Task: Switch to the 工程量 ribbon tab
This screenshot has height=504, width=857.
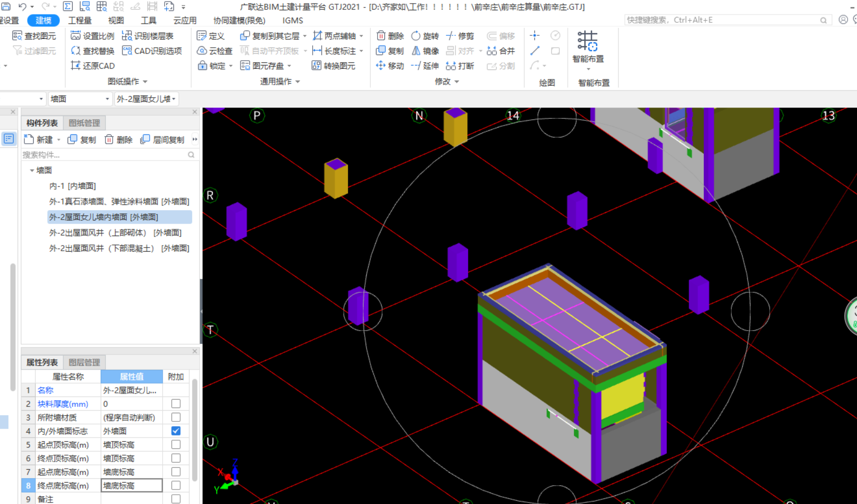Action: click(x=79, y=20)
